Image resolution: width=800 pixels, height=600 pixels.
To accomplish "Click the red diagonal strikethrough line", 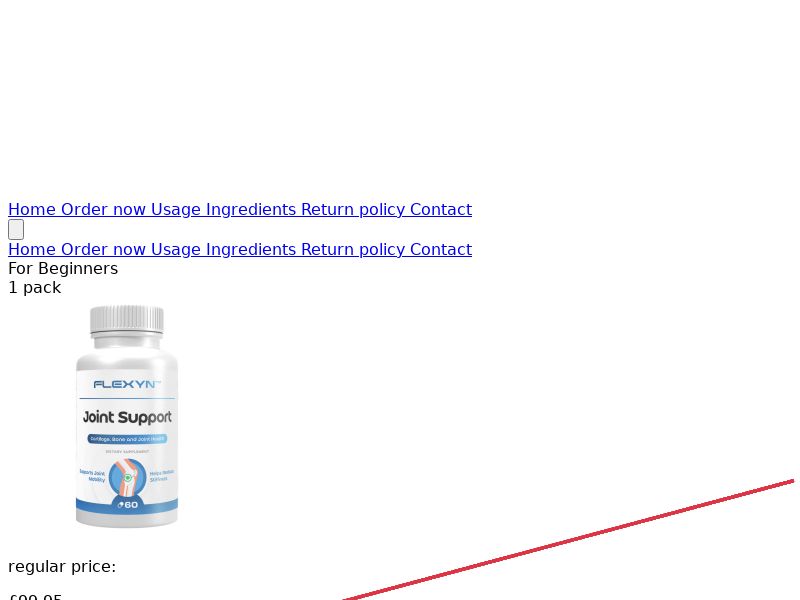I will [568, 540].
